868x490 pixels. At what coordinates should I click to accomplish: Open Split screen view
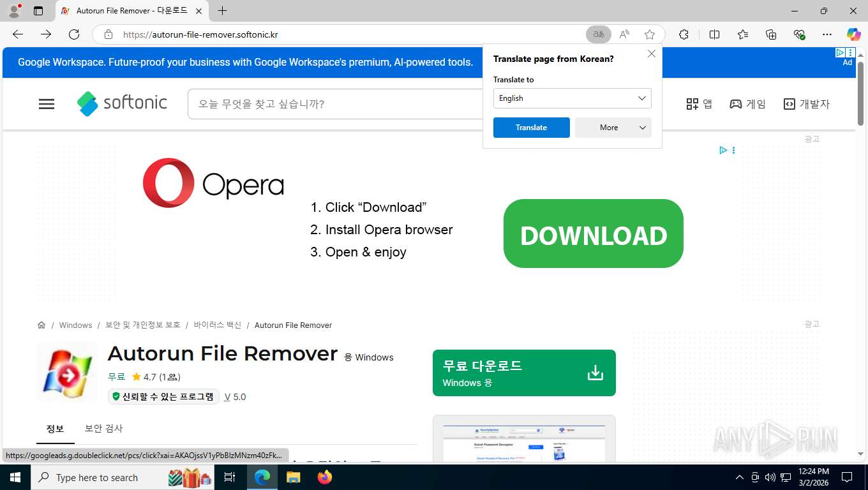(714, 34)
